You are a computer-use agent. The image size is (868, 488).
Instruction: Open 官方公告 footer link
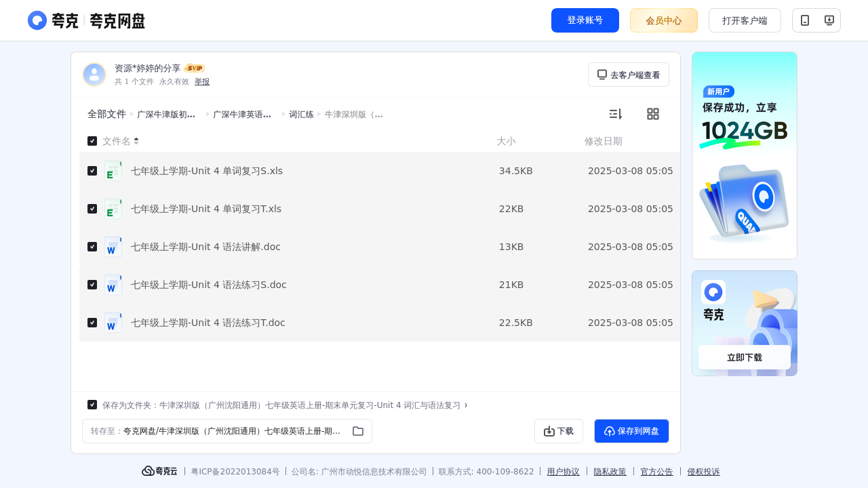coord(657,472)
